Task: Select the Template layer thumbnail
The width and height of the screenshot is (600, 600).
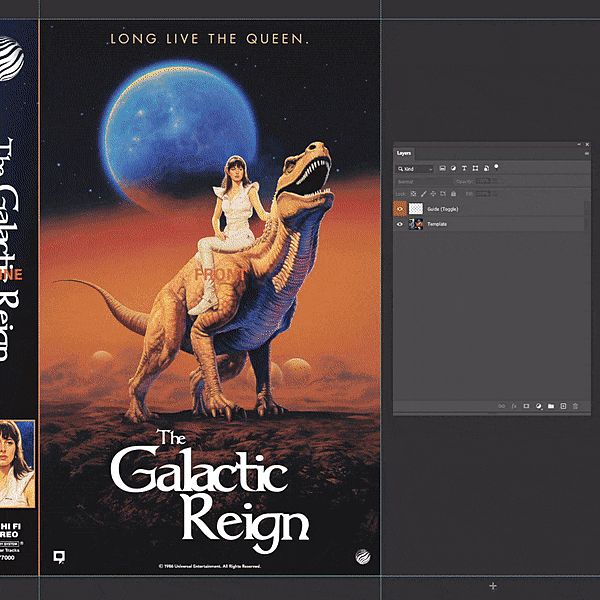Action: [x=416, y=224]
